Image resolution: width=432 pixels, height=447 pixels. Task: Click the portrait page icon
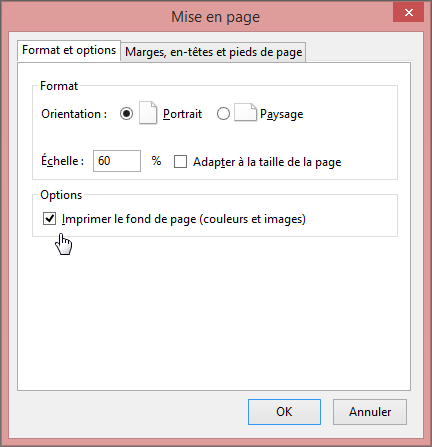(x=148, y=113)
